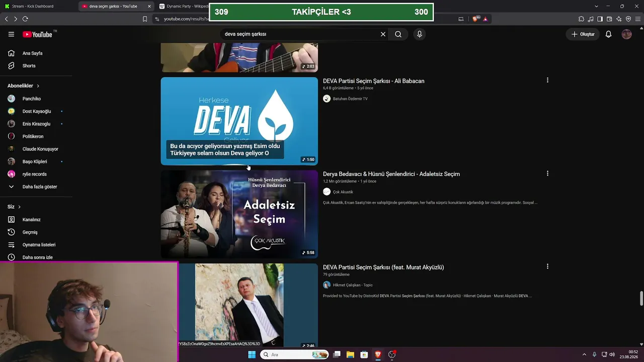644x362 pixels.
Task: Expand the Siz section
Action: click(15, 207)
